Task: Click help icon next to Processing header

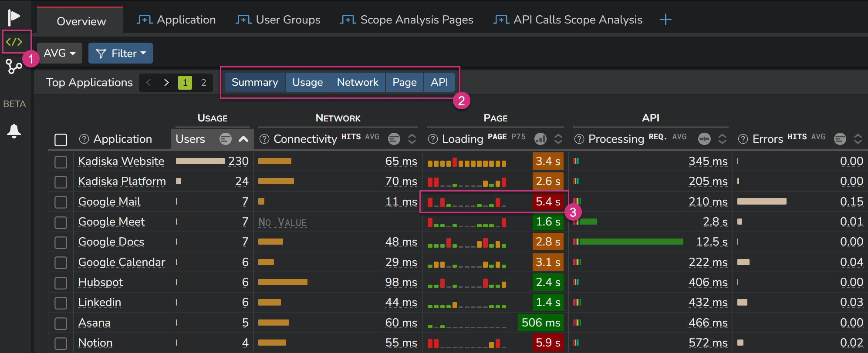Action: [x=579, y=139]
